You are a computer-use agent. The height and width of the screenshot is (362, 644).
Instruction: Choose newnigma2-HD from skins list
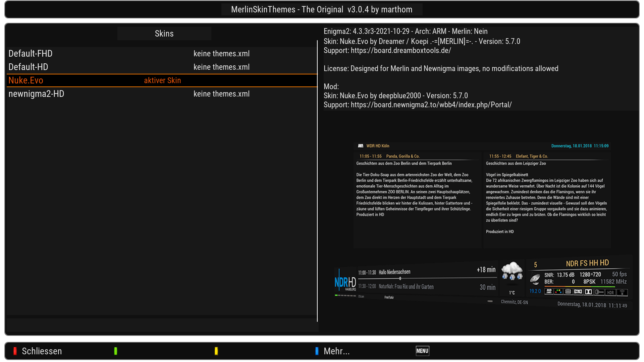[36, 94]
